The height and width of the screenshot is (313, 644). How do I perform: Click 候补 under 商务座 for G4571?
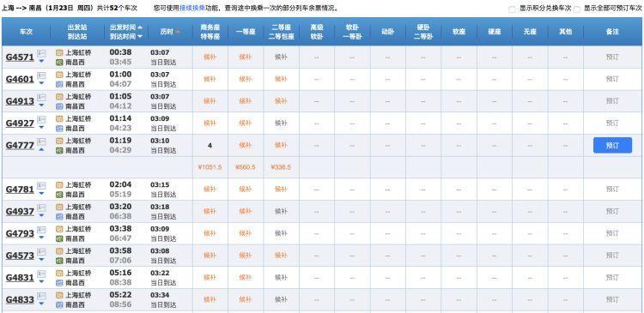pyautogui.click(x=210, y=57)
